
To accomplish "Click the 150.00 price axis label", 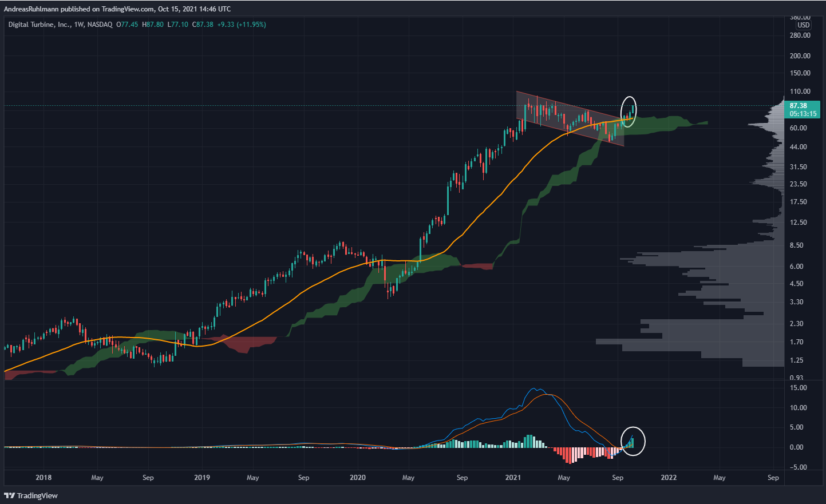I will tap(800, 73).
